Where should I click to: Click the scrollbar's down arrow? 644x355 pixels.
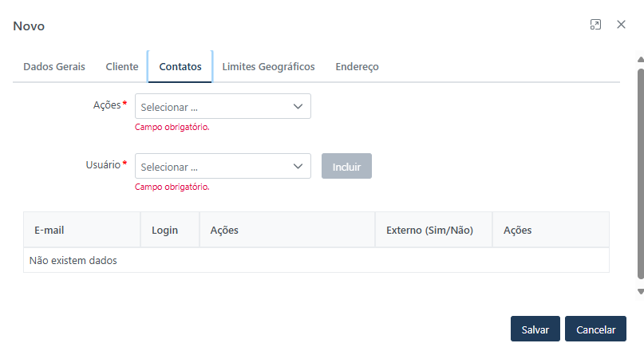(640, 292)
